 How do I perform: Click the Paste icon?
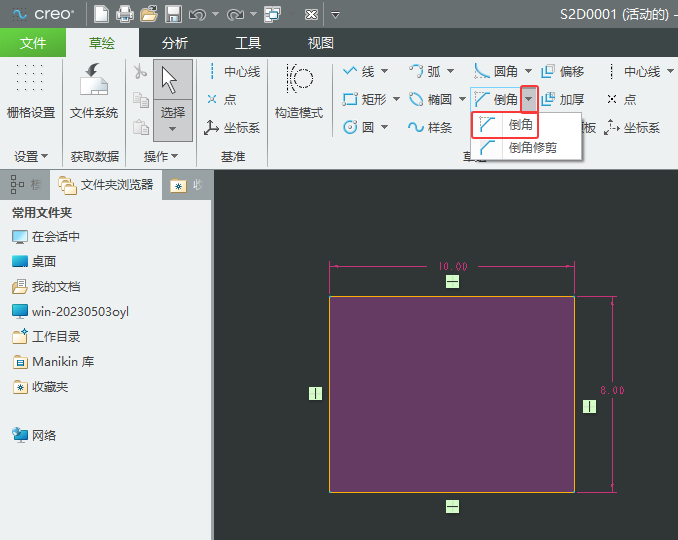click(140, 127)
